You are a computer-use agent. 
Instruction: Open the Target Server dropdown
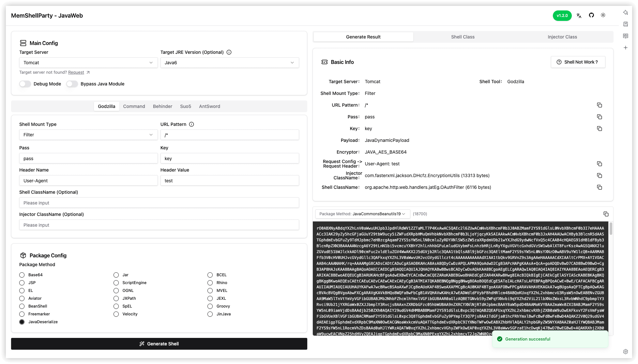tap(88, 63)
